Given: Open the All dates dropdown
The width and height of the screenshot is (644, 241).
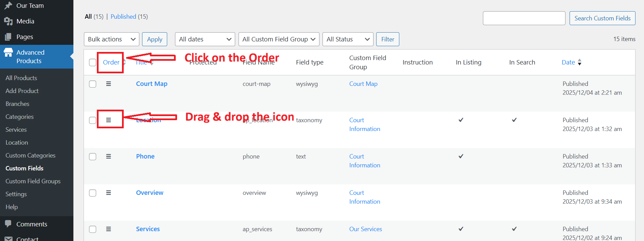Looking at the screenshot, I should click(x=205, y=39).
